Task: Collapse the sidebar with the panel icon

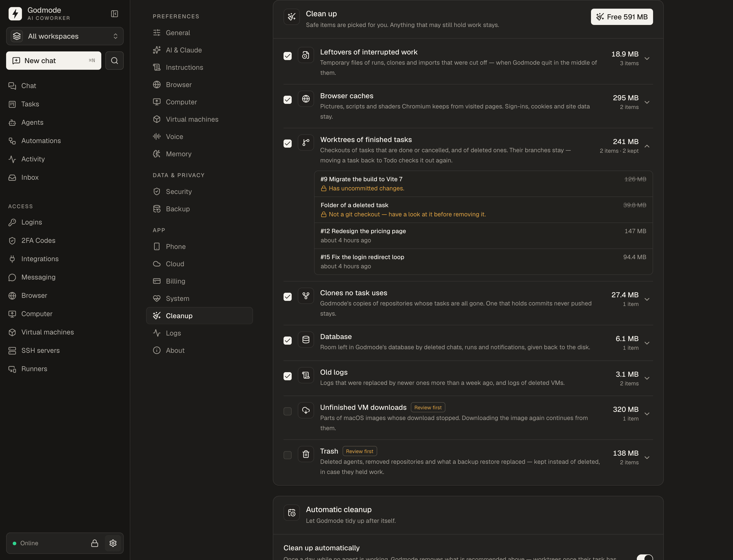Action: coord(114,14)
